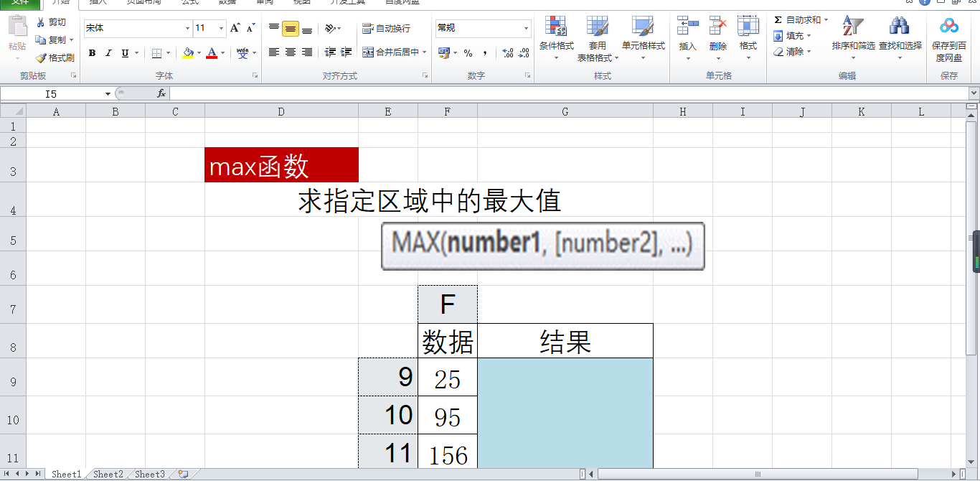Switch to the Sheet1 tab
The height and width of the screenshot is (481, 980).
tap(66, 474)
